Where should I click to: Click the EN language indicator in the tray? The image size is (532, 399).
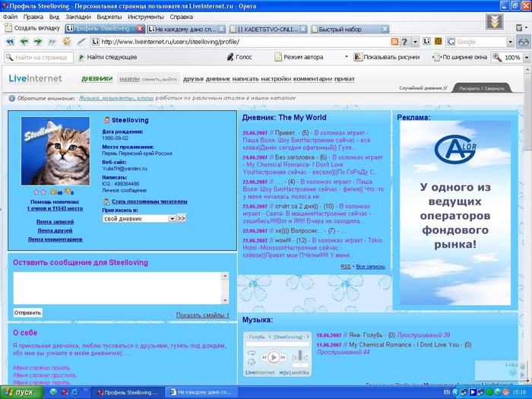pyautogui.click(x=447, y=392)
